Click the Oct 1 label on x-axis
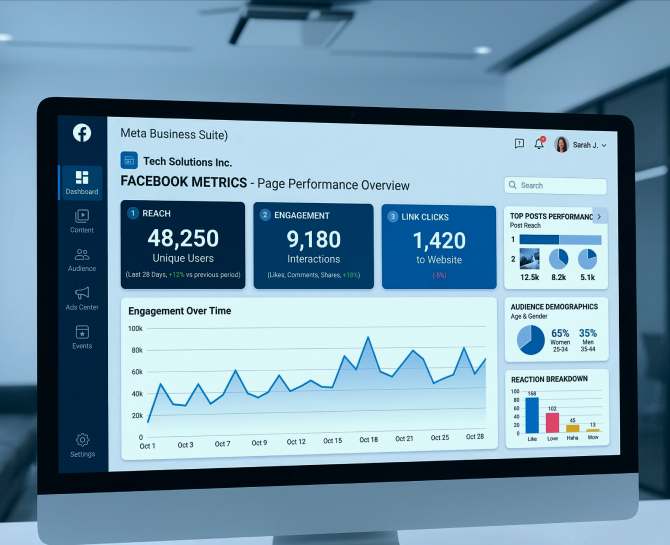670x545 pixels. tap(147, 446)
